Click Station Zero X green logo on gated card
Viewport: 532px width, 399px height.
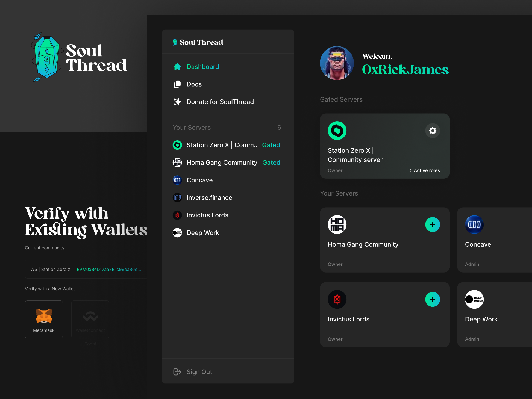337,131
